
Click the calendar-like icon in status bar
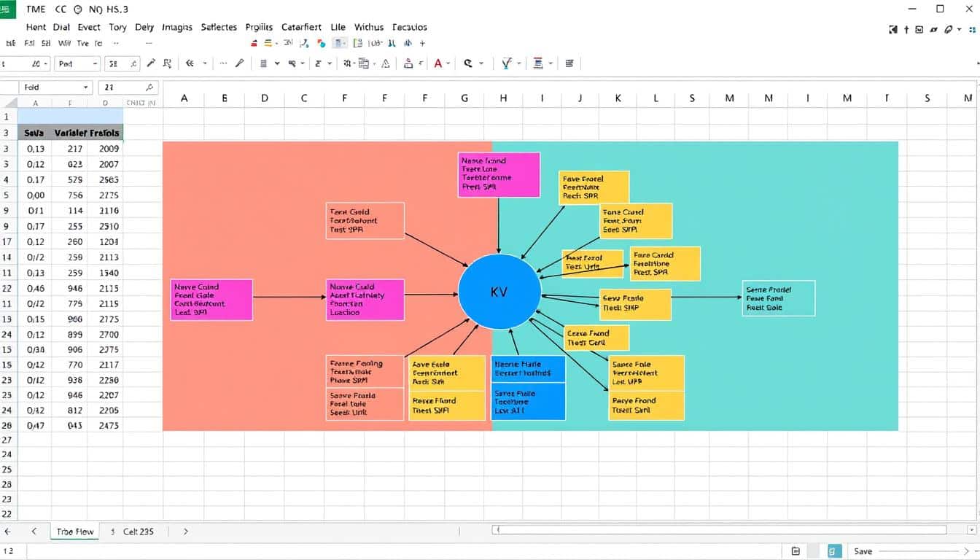(796, 551)
